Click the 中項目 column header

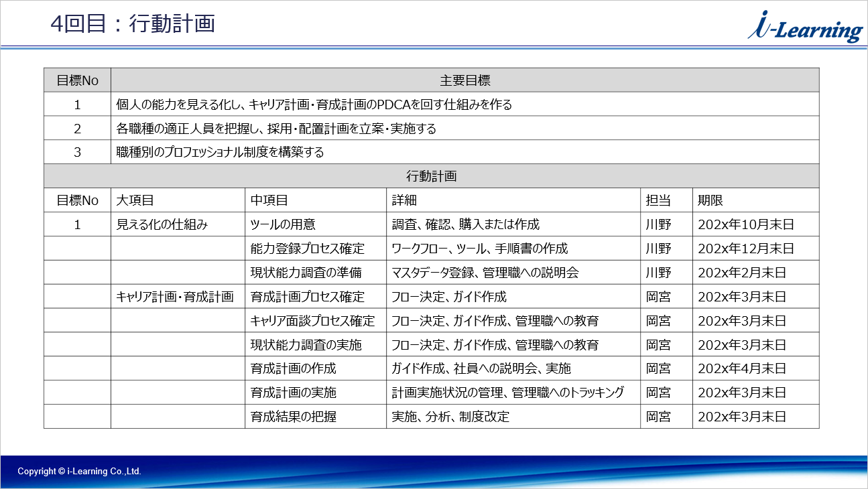(269, 200)
